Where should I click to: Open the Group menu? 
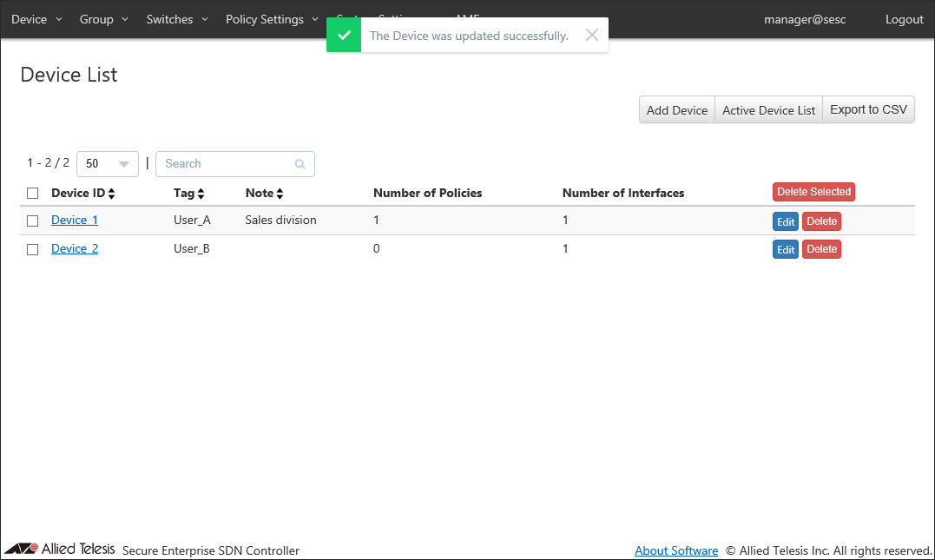104,19
